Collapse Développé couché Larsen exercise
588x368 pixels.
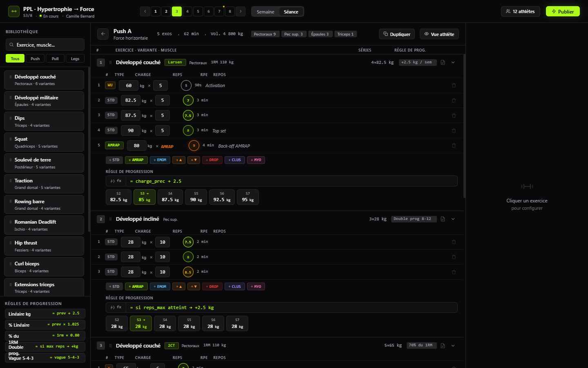(453, 63)
